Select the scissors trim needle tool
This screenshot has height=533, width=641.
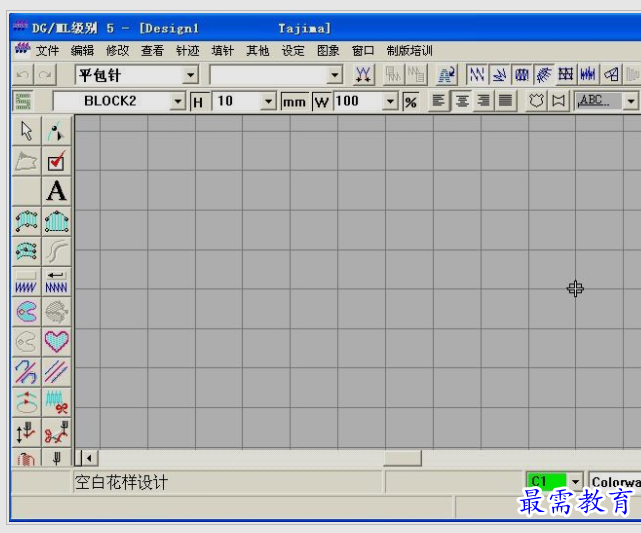[x=56, y=432]
